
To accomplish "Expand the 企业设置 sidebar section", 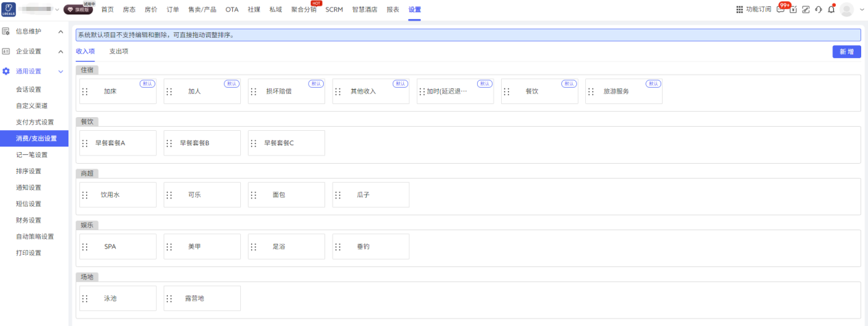I will pyautogui.click(x=34, y=51).
